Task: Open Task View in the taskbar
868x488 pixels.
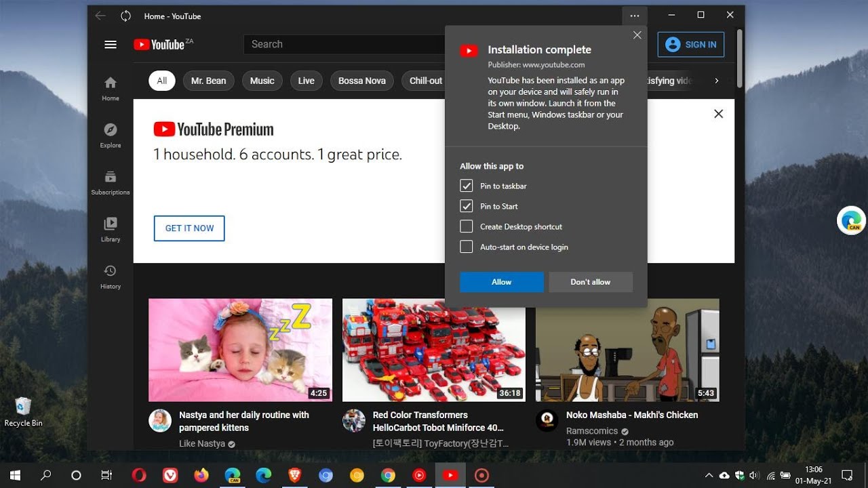Action: coord(106,475)
